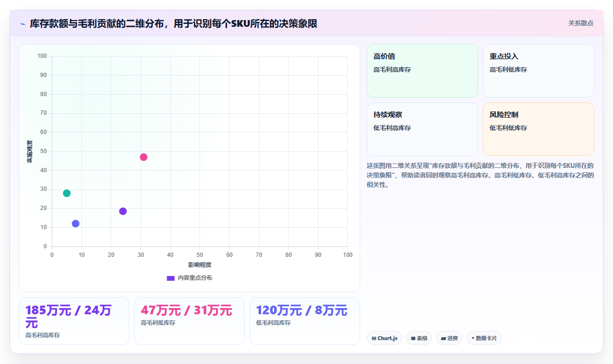The image size is (613, 364).
Task: Click the chart title heading text
Action: 173,23
